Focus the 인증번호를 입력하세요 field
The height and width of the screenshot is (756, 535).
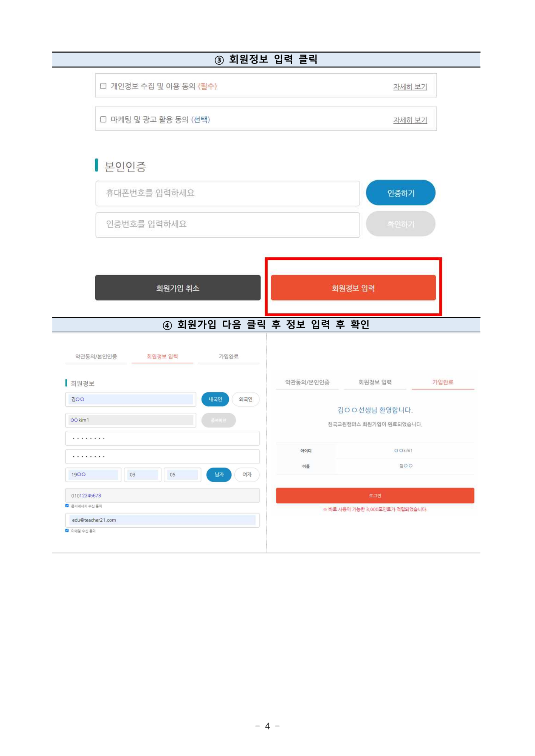point(228,225)
